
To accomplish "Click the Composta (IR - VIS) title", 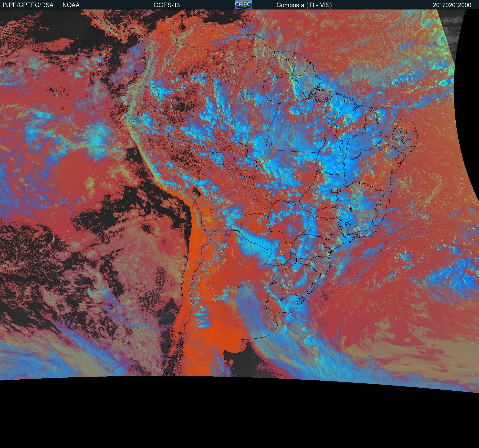I will (x=304, y=5).
